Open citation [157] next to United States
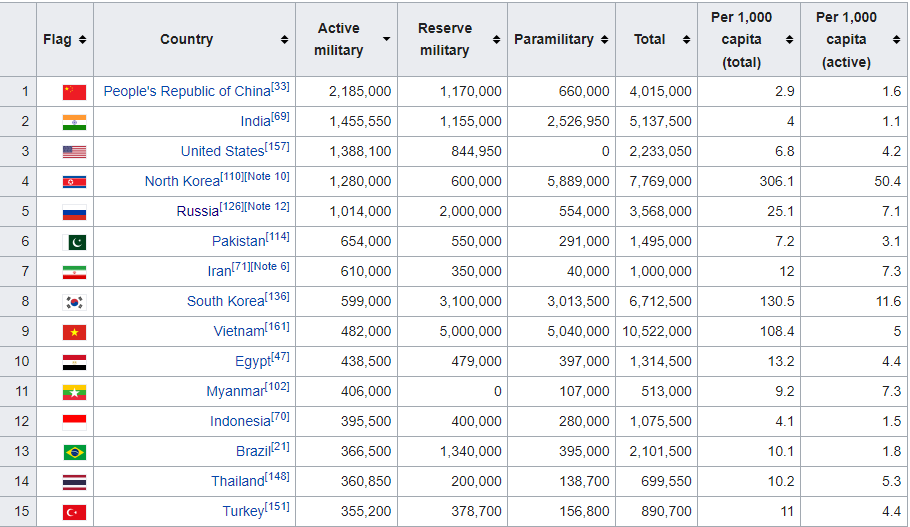 (277, 146)
